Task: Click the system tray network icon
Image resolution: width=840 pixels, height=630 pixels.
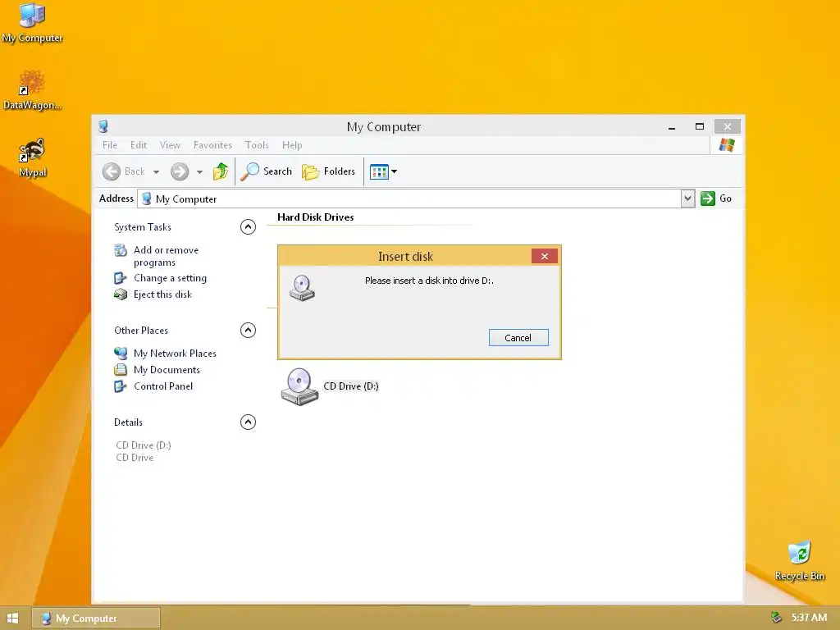Action: pos(776,618)
